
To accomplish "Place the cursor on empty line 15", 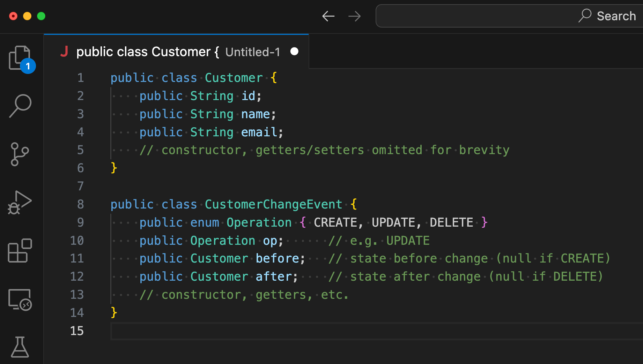I will pyautogui.click(x=377, y=331).
